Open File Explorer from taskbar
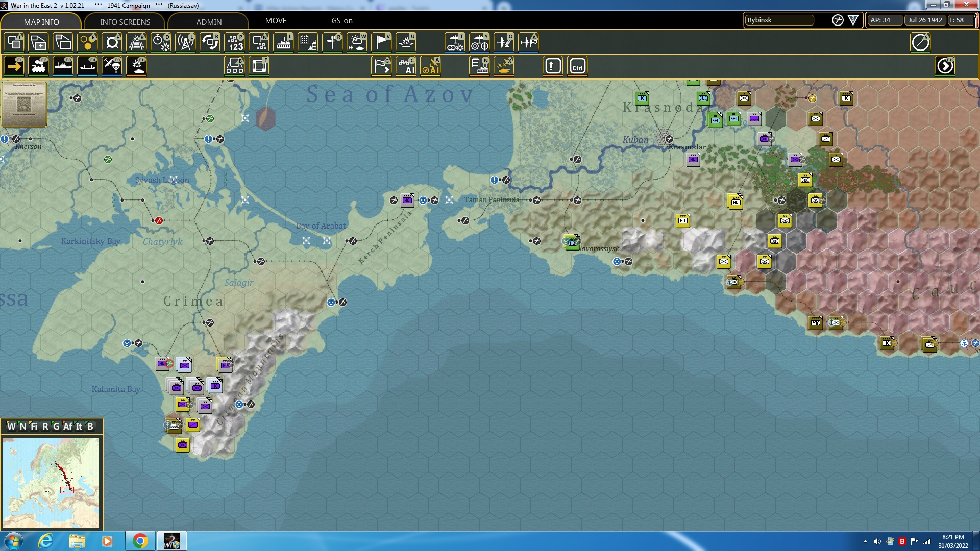Viewport: 980px width, 551px height. [77, 541]
